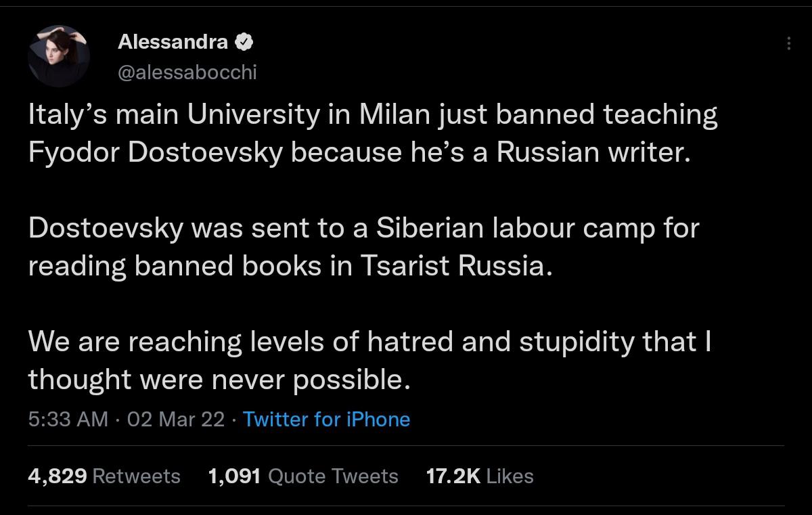Click the 5:33 AM timestamp

(68, 420)
